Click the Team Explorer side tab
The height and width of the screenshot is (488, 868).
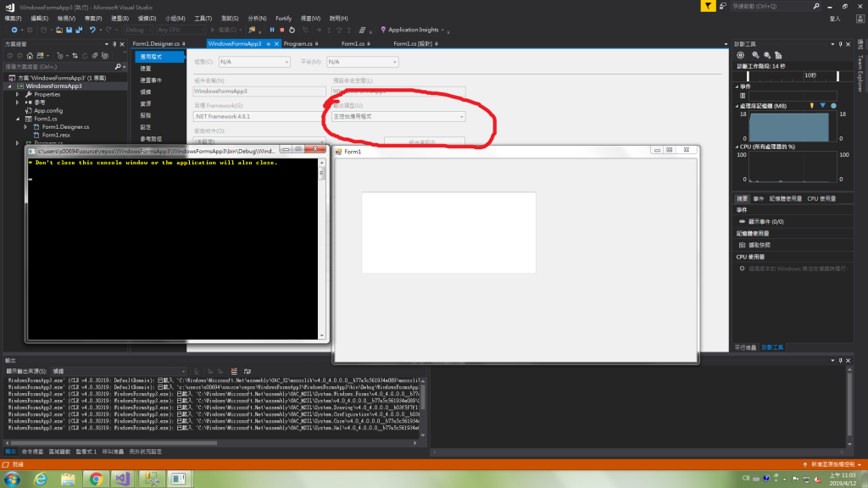(860, 73)
